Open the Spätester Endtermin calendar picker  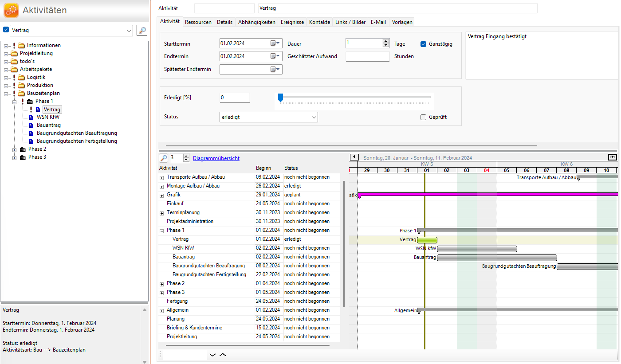click(275, 69)
